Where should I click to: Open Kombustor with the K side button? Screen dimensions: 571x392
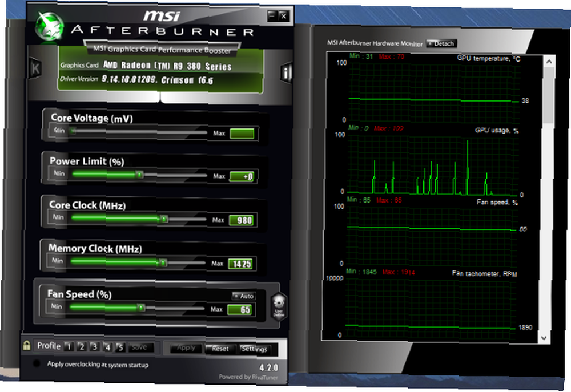35,68
